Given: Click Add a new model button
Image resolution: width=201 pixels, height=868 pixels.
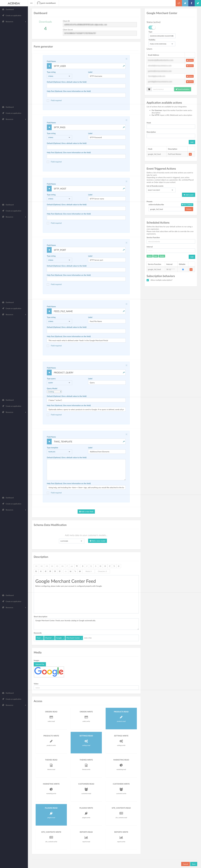Looking at the screenshot, I should [98, 541].
